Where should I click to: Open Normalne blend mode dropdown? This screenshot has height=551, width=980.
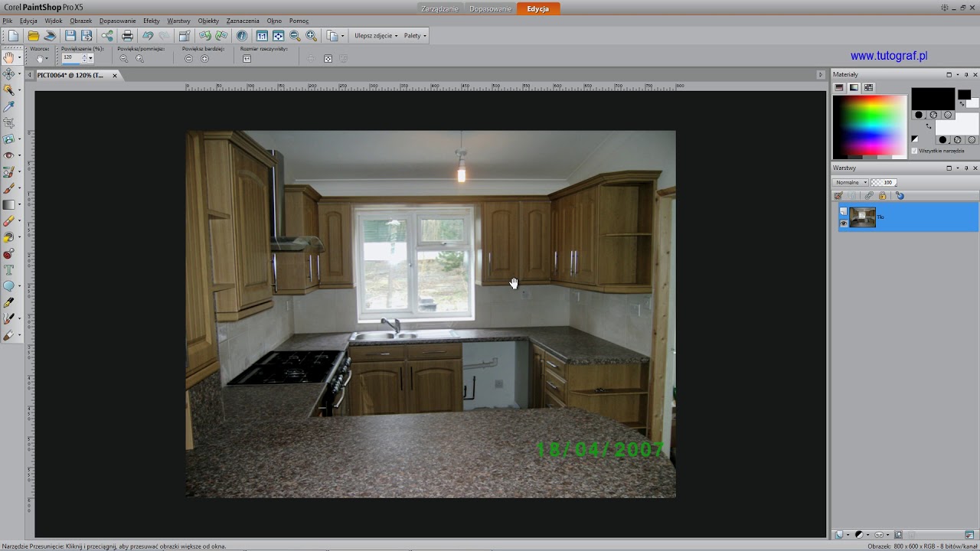point(851,183)
